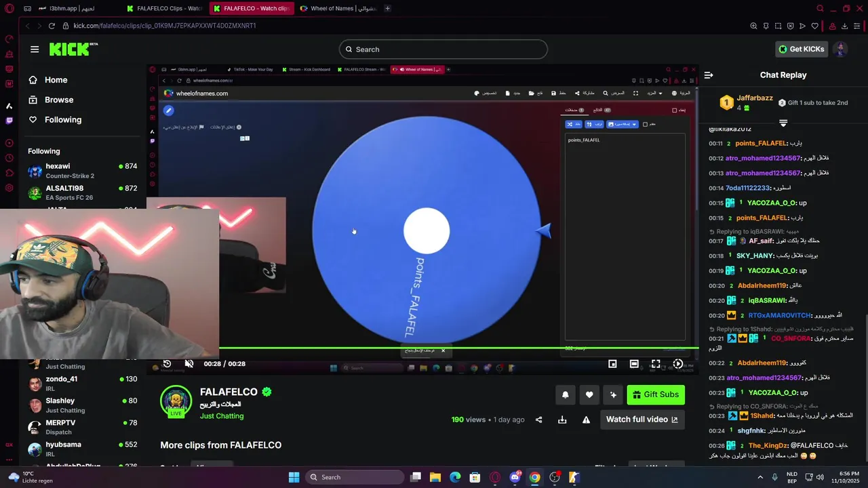This screenshot has width=868, height=488.
Task: Expand the gift leaderboard chevron
Action: point(783,123)
